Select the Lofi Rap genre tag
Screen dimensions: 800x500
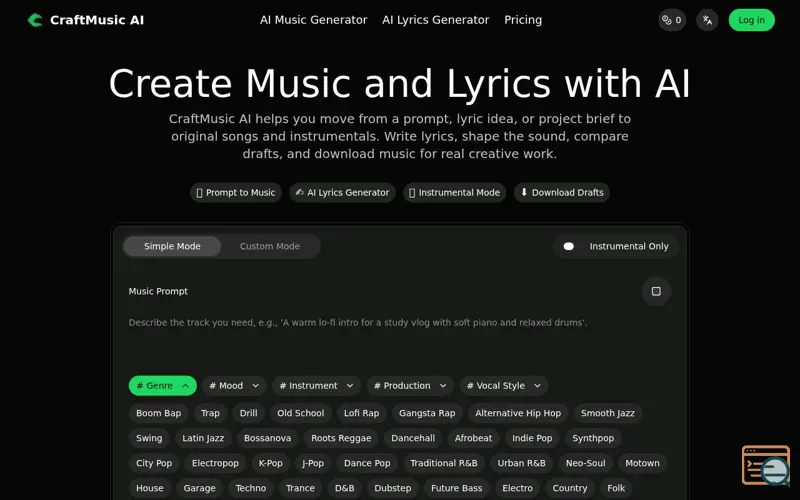(x=361, y=413)
